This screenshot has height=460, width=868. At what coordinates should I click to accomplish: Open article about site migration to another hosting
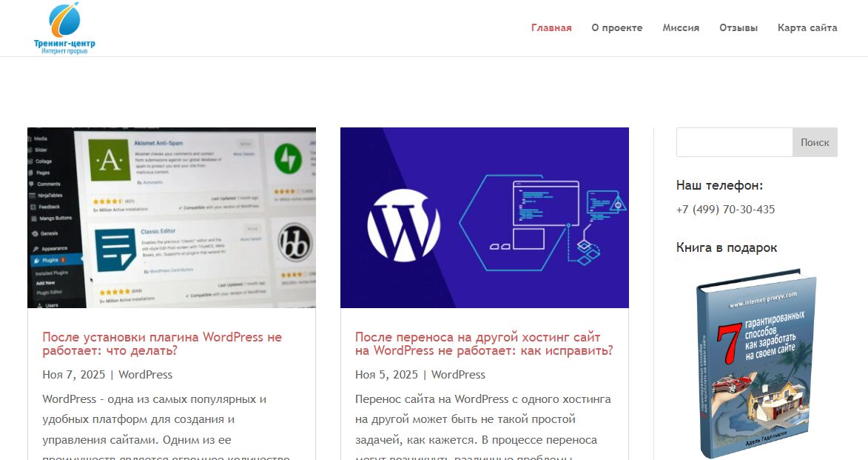(x=484, y=344)
